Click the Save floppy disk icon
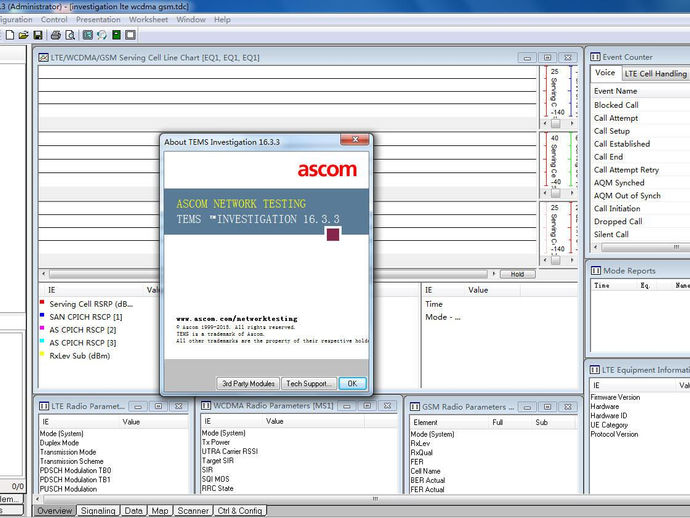 38,35
